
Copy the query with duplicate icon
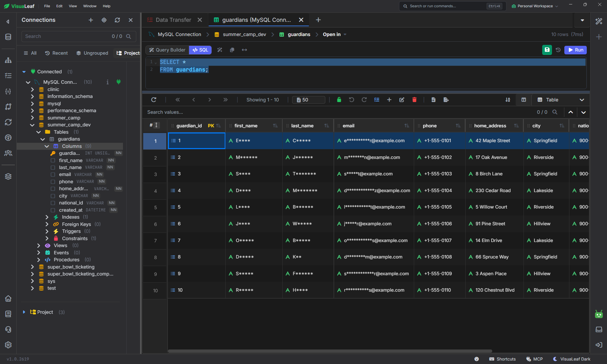coord(232,50)
